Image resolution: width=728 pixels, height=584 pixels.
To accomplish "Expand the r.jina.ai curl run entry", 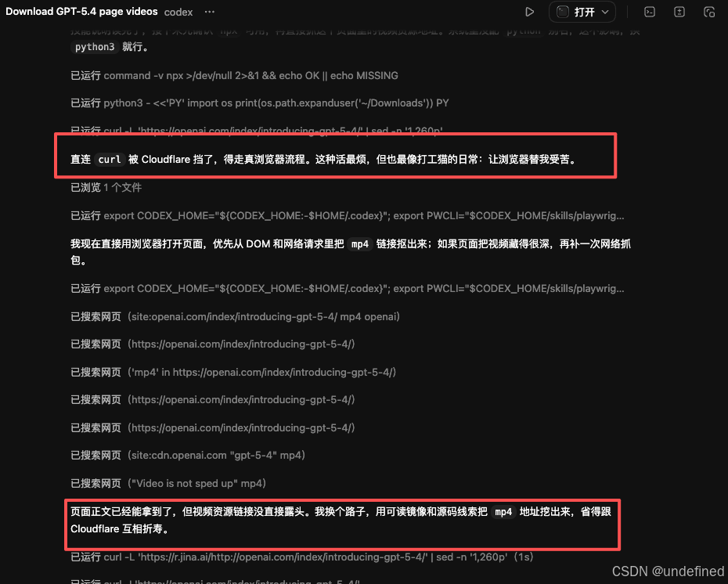I will pos(302,557).
